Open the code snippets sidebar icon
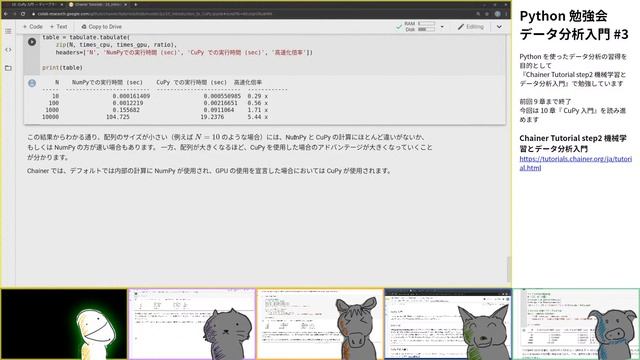This screenshot has width=640, height=360. click(8, 50)
